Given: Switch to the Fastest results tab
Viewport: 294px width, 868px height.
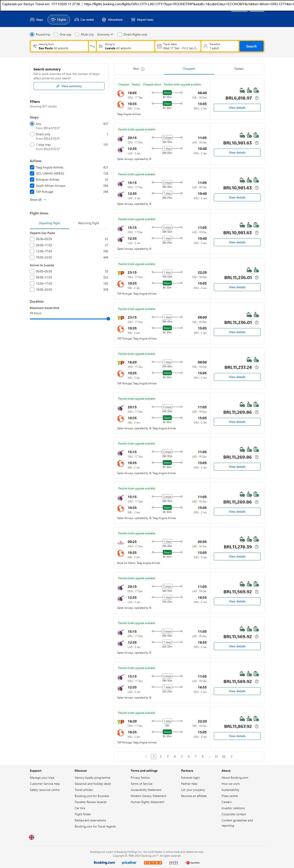Looking at the screenshot, I should click(239, 69).
